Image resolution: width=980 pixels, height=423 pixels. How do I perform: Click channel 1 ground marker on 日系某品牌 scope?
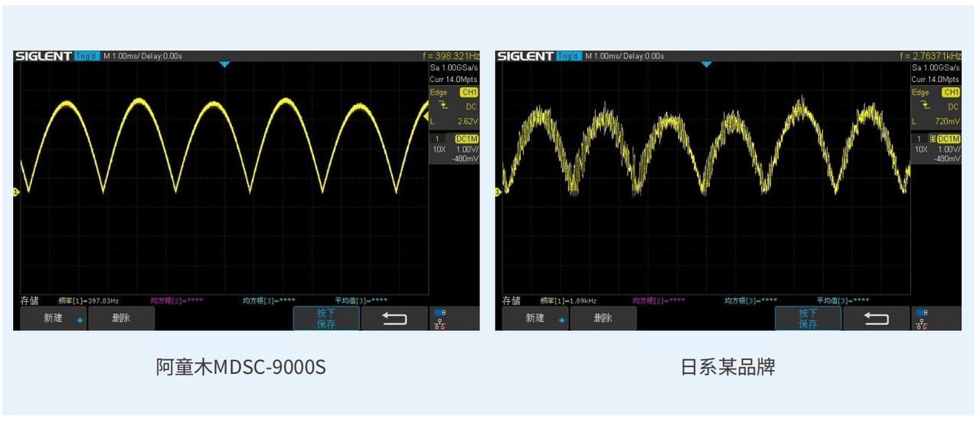point(498,192)
